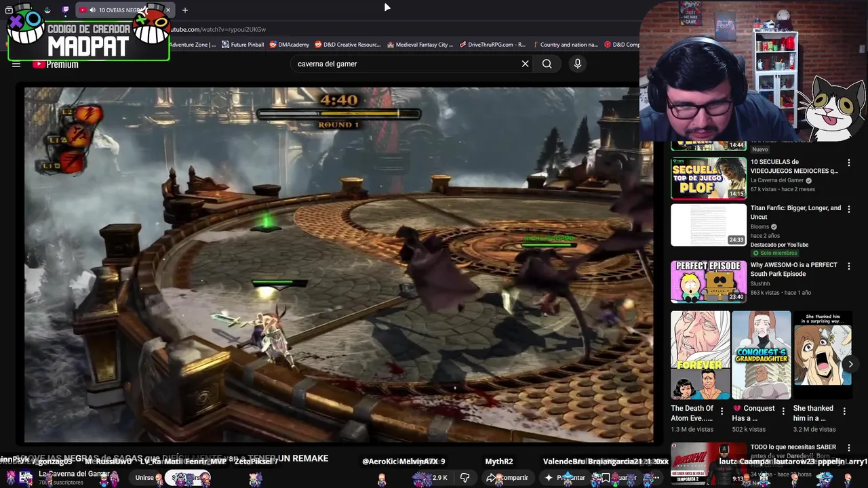
Task: Click the Unirse join button
Action: click(145, 478)
